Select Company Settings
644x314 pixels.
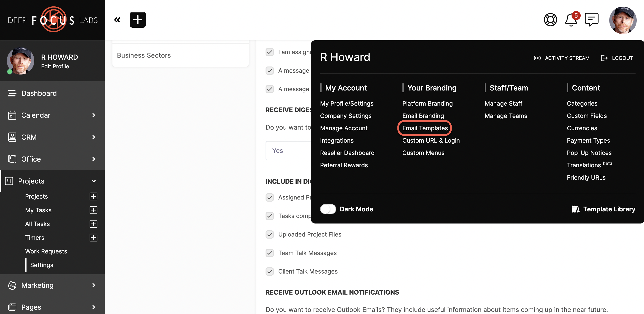[x=346, y=116]
